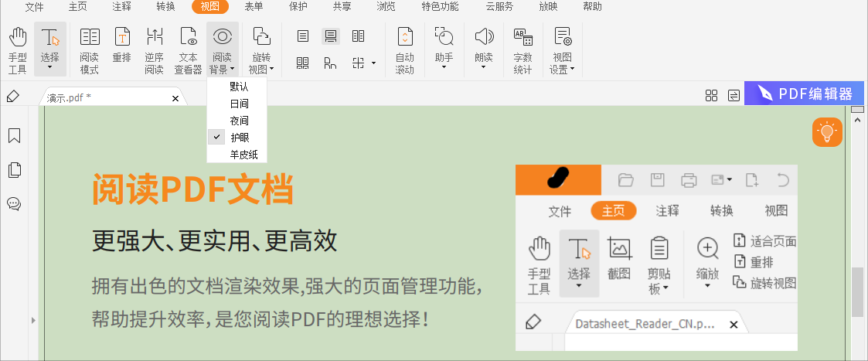868x361 pixels.
Task: Select the Hand tool (手型工具)
Action: tap(18, 49)
